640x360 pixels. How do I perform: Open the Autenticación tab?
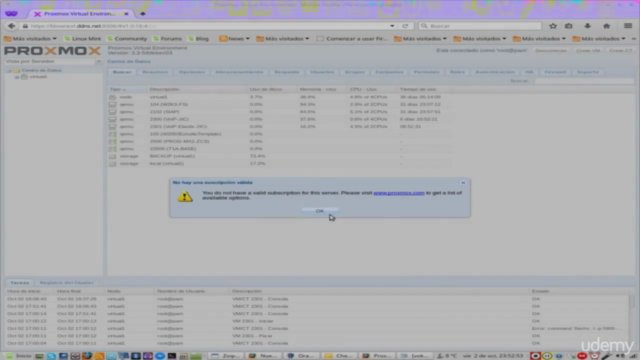tap(495, 72)
